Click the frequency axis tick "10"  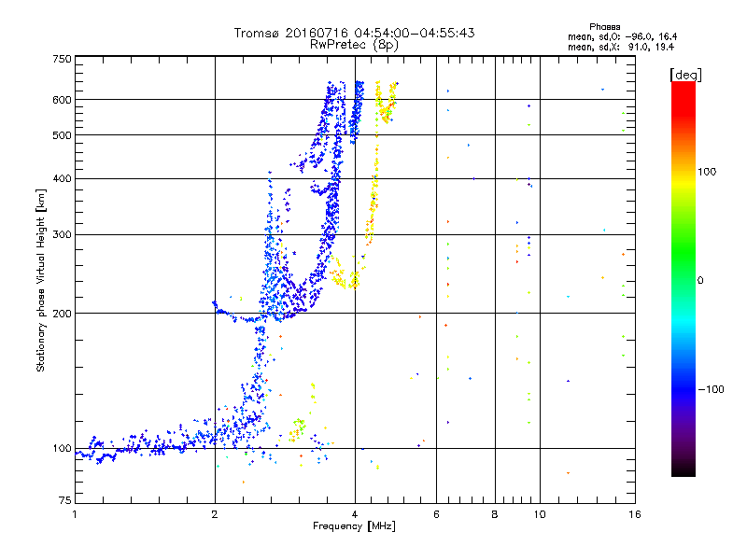pos(540,514)
